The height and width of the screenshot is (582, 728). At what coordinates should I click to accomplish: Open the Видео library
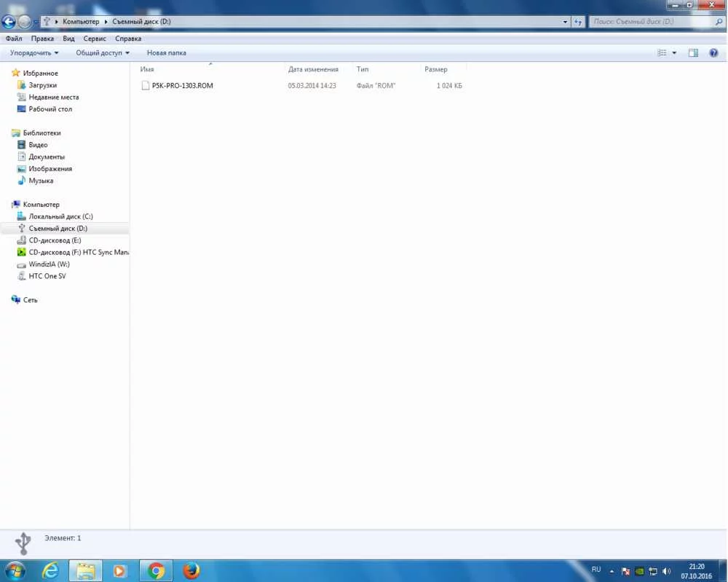tap(38, 145)
